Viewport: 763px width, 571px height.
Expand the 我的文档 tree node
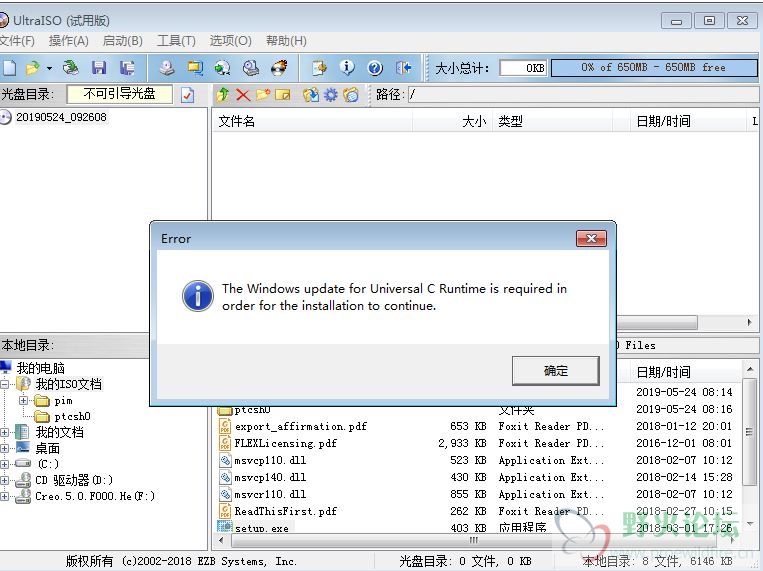coord(4,432)
